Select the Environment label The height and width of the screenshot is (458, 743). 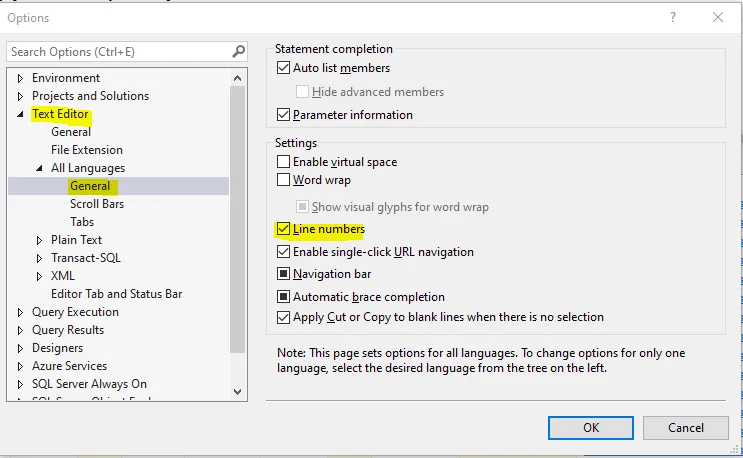(66, 78)
